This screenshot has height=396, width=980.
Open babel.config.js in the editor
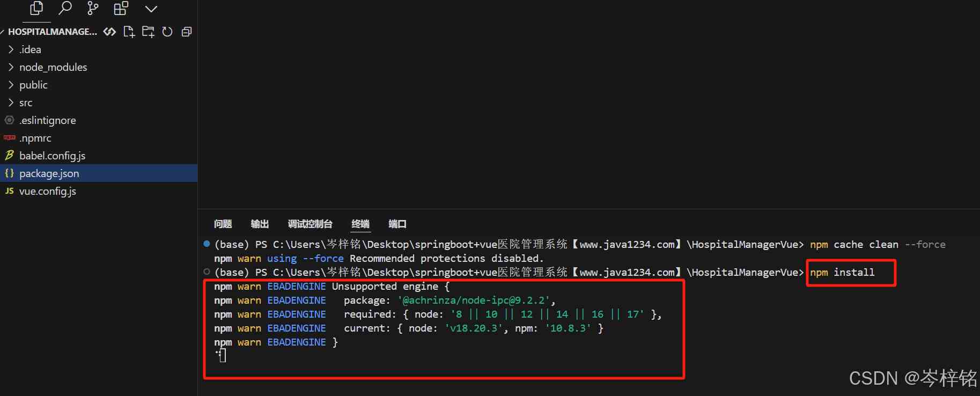pyautogui.click(x=52, y=156)
